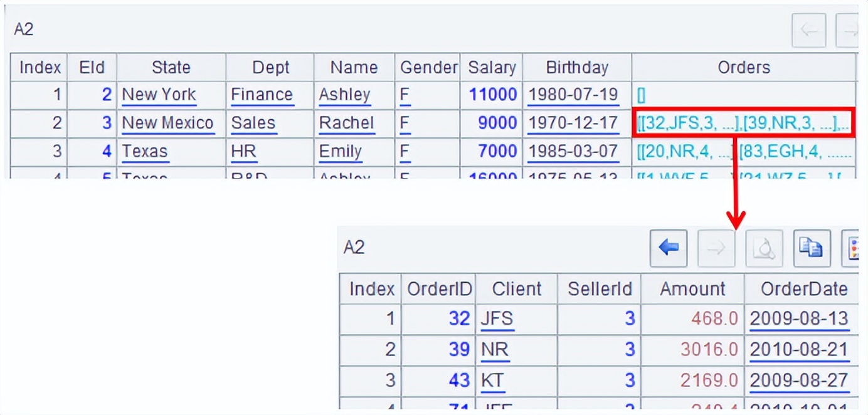Open Emily's Orders sequence cell
868x415 pixels.
(744, 152)
